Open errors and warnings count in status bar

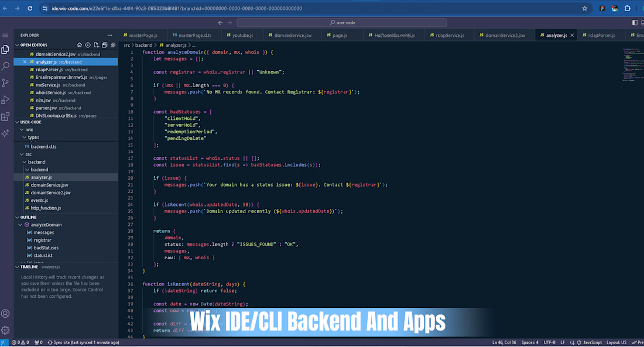20,342
